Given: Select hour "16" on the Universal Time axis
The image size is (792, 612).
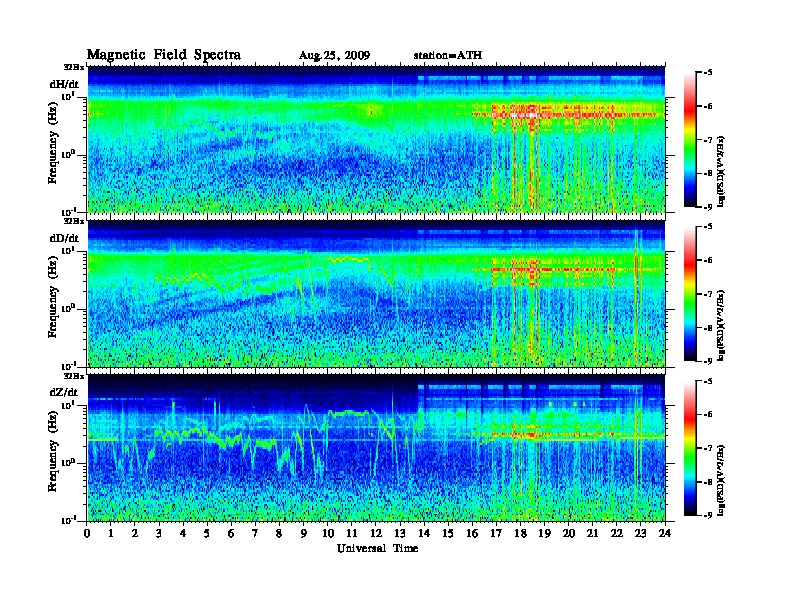Looking at the screenshot, I should (472, 533).
